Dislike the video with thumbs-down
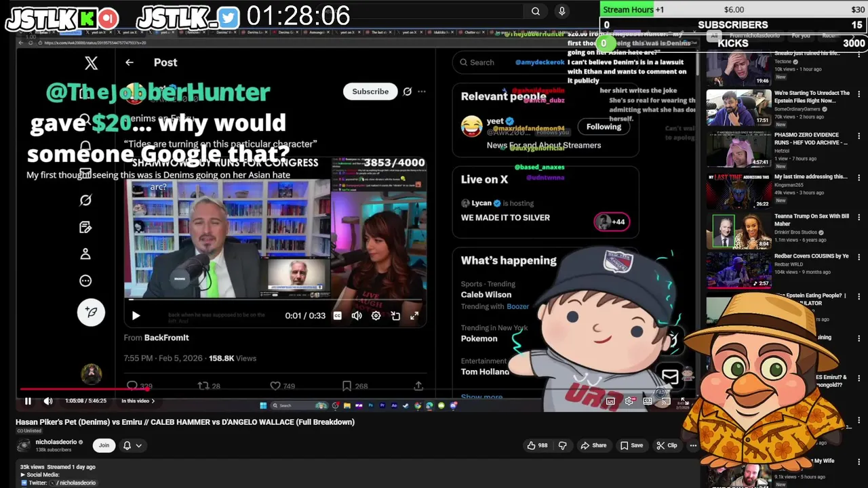This screenshot has height=488, width=868. coord(562,445)
